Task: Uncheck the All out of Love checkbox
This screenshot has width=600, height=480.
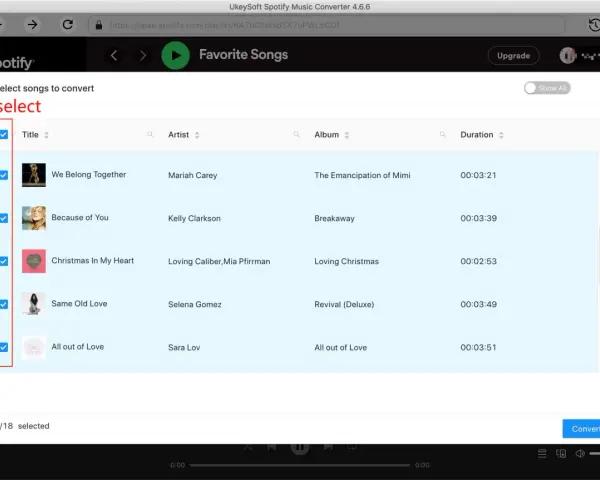Action: [x=4, y=347]
